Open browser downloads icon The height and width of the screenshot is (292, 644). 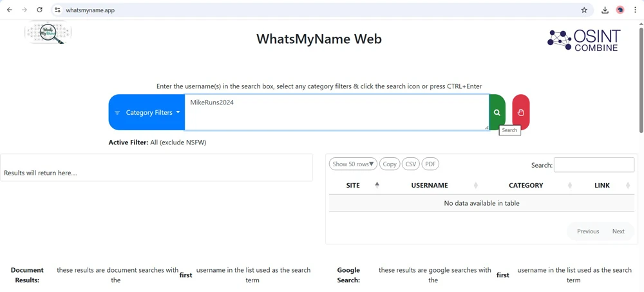[x=605, y=10]
